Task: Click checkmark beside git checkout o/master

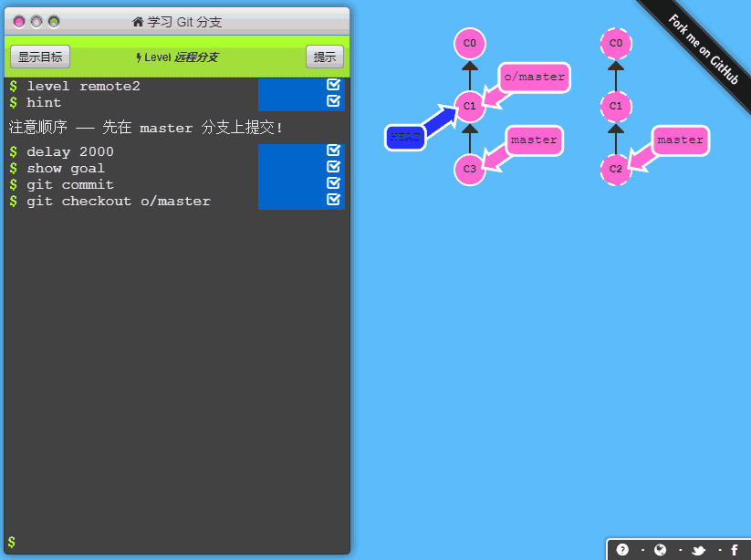Action: tap(333, 199)
